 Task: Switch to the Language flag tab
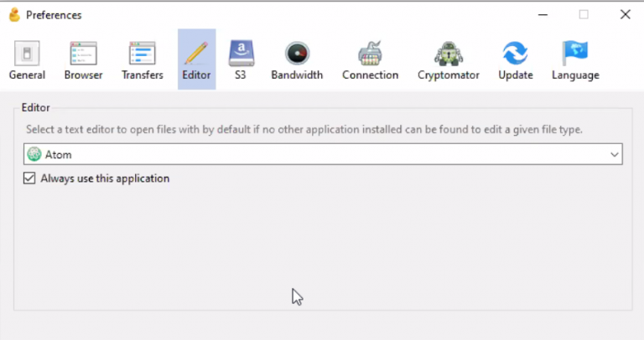pyautogui.click(x=575, y=54)
